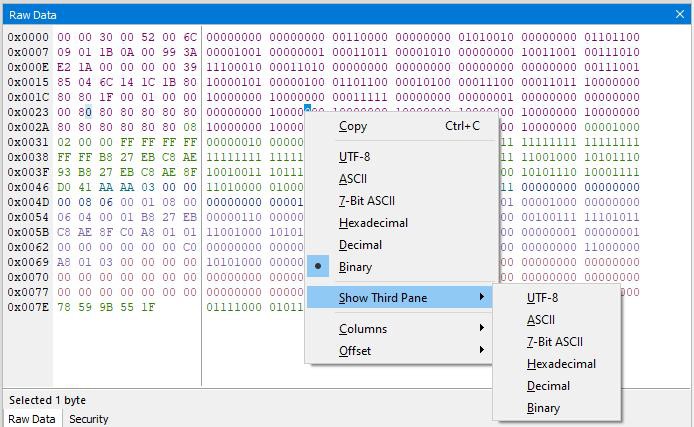The width and height of the screenshot is (694, 427).
Task: Click the offset label 0x007E
Action: [x=28, y=307]
